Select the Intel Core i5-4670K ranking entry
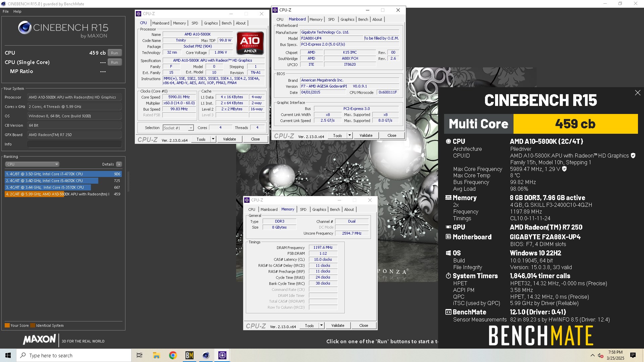The height and width of the screenshot is (362, 644). tap(63, 181)
